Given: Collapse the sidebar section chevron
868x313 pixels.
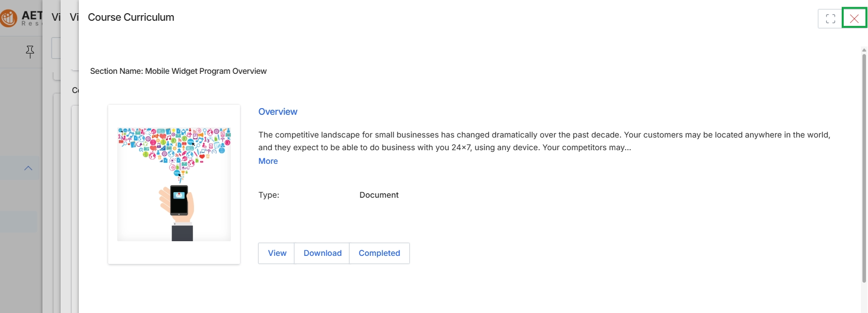Looking at the screenshot, I should [28, 168].
